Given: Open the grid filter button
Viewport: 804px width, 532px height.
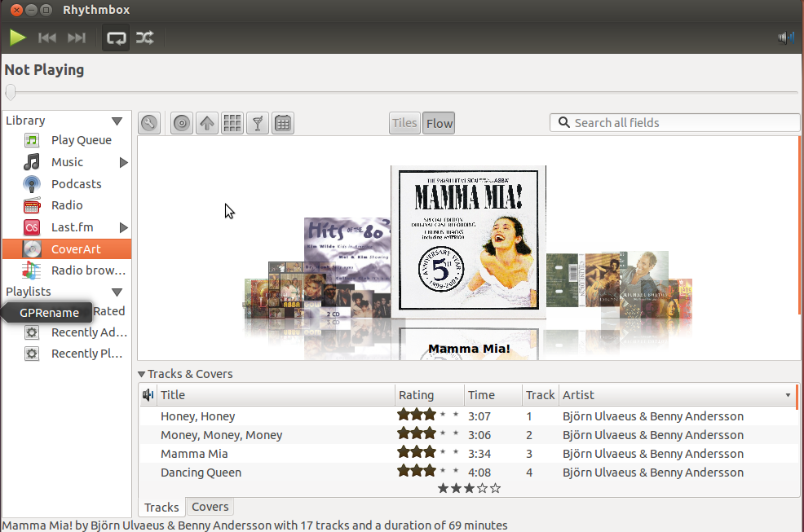Looking at the screenshot, I should 232,123.
